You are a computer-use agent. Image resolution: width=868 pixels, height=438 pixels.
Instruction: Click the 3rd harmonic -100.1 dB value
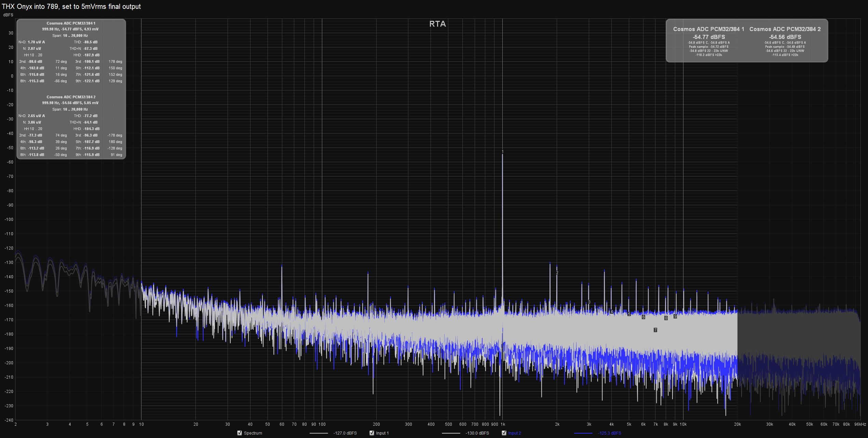(x=92, y=62)
